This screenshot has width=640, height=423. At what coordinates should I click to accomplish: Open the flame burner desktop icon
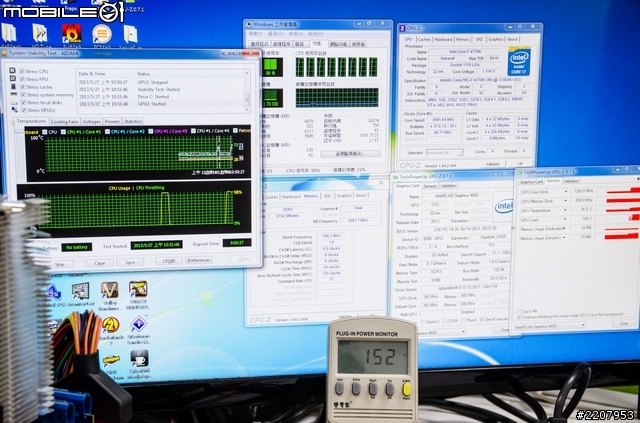coord(71,33)
